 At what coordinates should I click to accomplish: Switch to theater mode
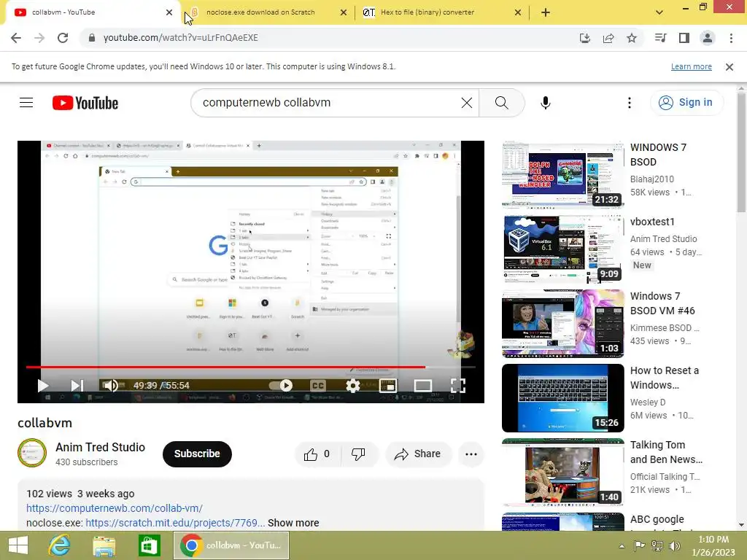point(422,385)
